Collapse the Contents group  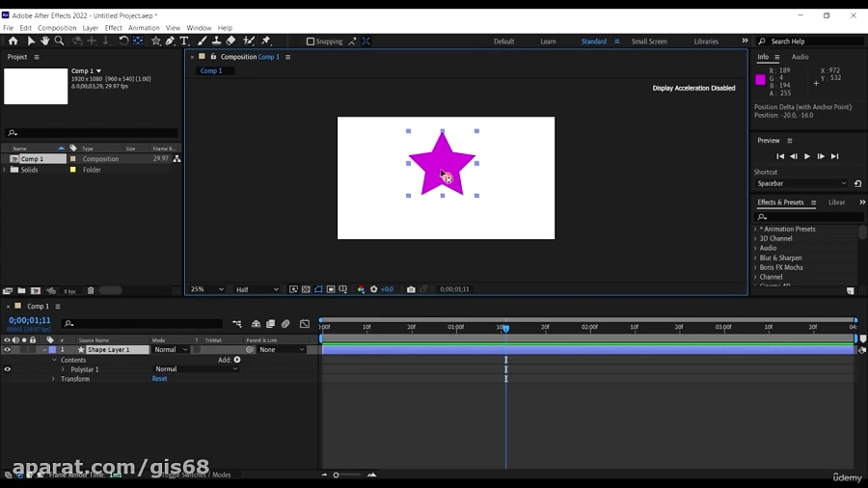tap(54, 360)
